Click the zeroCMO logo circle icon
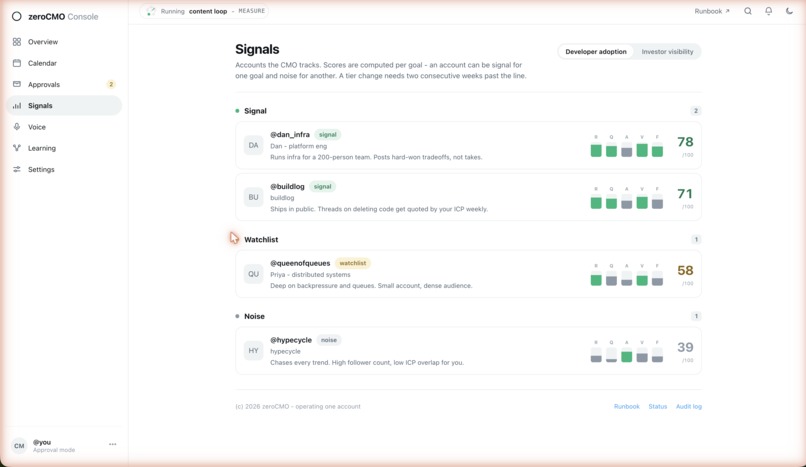 click(x=16, y=16)
